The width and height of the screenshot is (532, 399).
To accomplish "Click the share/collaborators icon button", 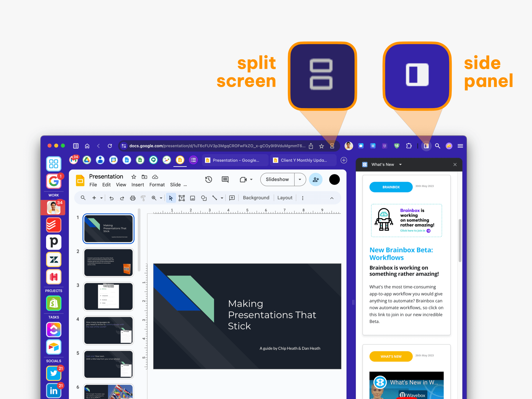I will click(315, 179).
